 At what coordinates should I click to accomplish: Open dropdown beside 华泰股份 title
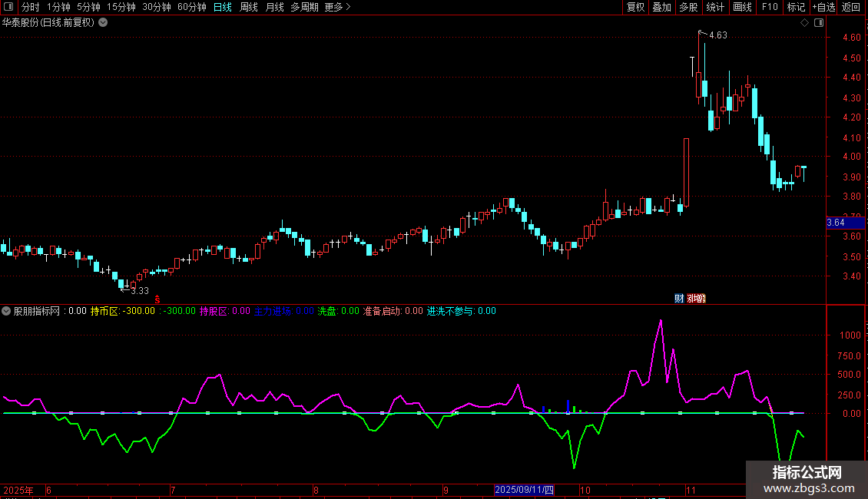point(103,23)
